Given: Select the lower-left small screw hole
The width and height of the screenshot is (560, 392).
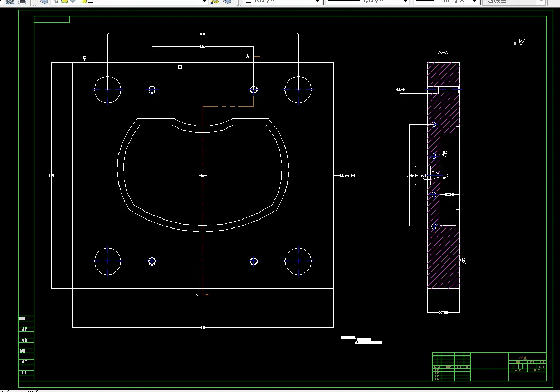Looking at the screenshot, I should click(x=152, y=261).
